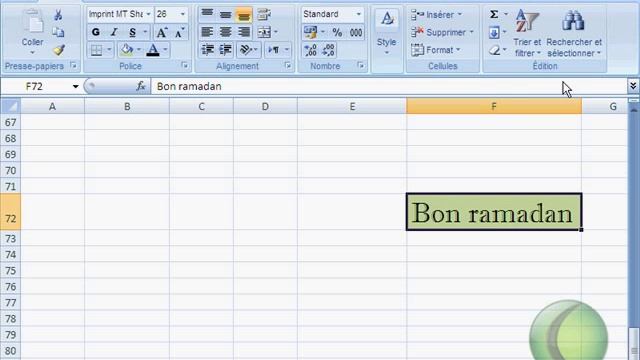Open the Style gallery button
This screenshot has height=360, width=640.
coord(387,33)
